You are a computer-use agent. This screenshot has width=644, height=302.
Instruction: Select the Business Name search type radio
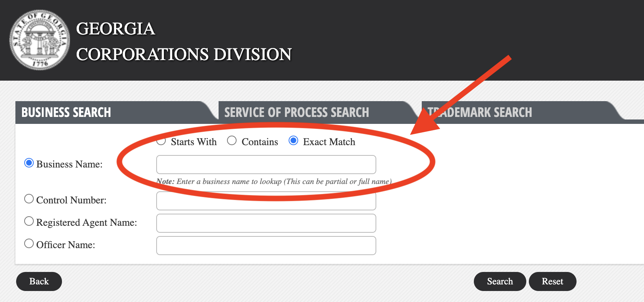coord(29,163)
